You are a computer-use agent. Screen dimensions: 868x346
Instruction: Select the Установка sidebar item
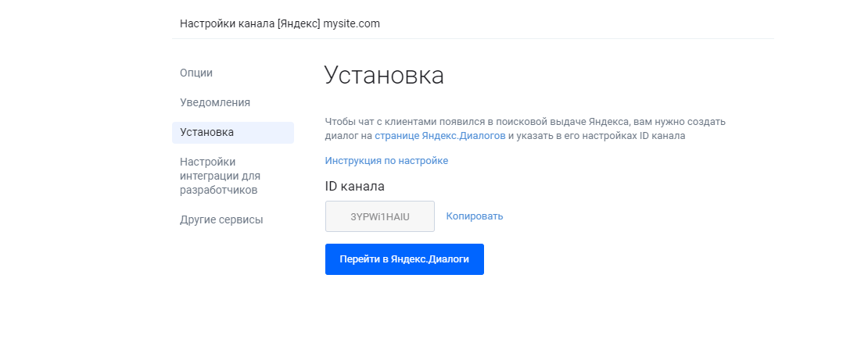[x=232, y=133]
